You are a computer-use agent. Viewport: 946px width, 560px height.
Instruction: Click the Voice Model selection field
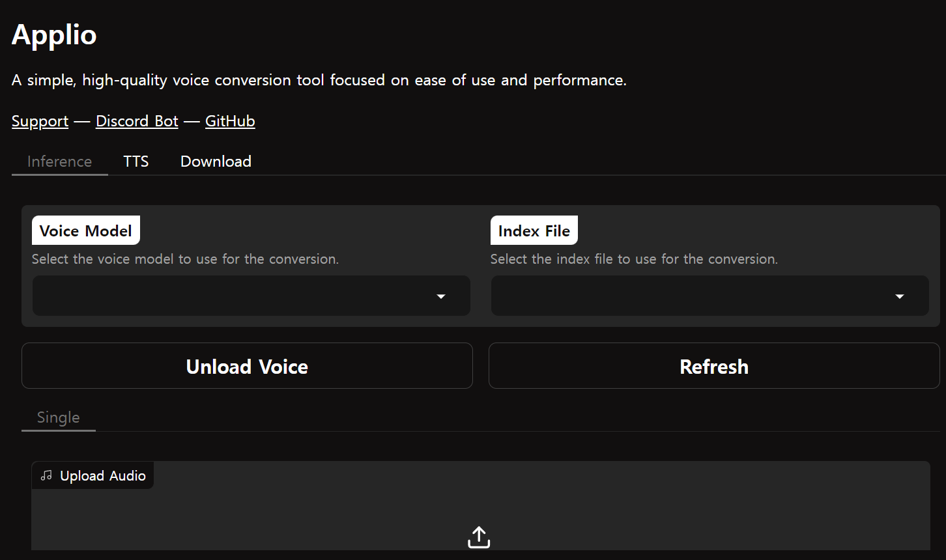point(251,296)
